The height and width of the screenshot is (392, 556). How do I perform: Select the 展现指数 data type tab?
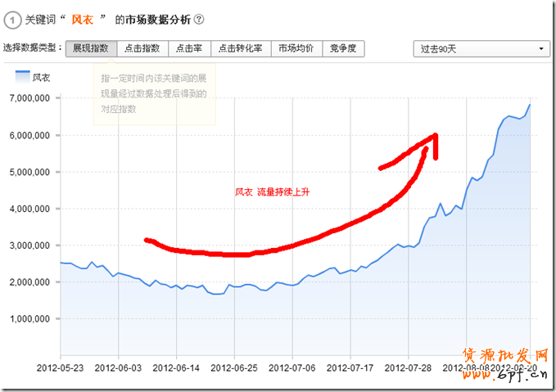tap(91, 48)
